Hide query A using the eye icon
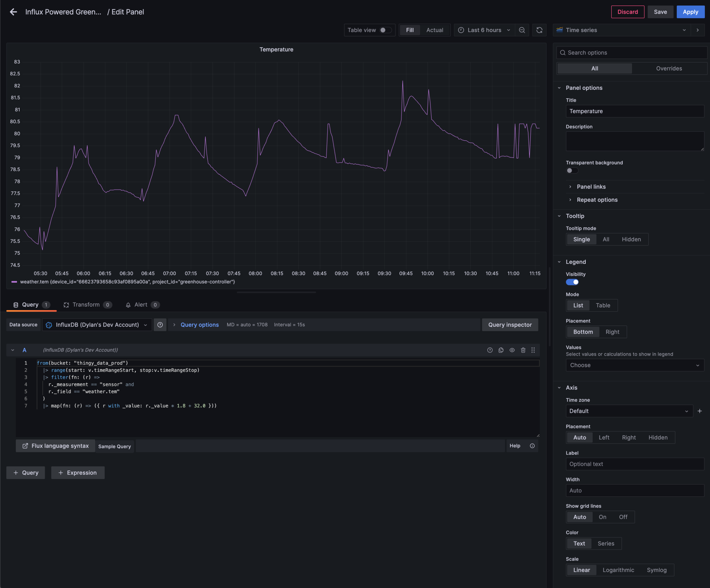Image resolution: width=710 pixels, height=588 pixels. (x=512, y=350)
